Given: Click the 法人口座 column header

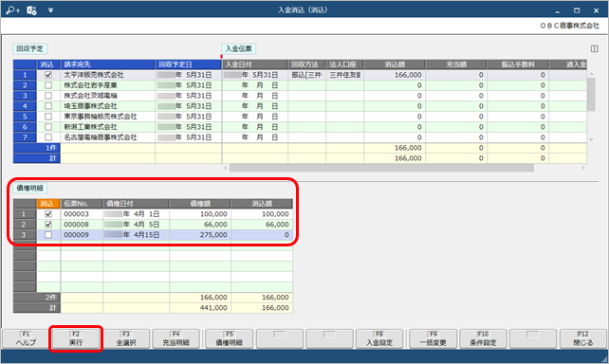Looking at the screenshot, I should point(345,64).
